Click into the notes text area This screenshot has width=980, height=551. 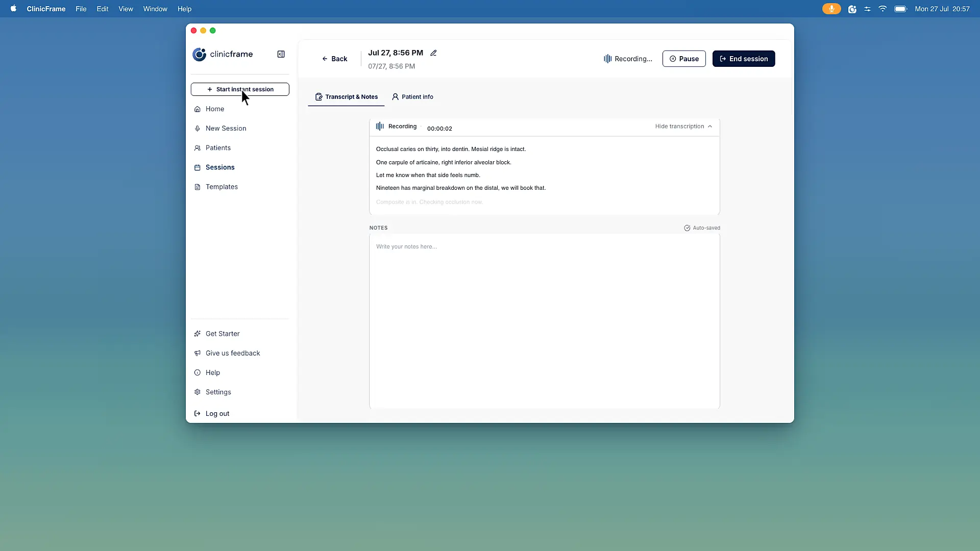pos(545,321)
